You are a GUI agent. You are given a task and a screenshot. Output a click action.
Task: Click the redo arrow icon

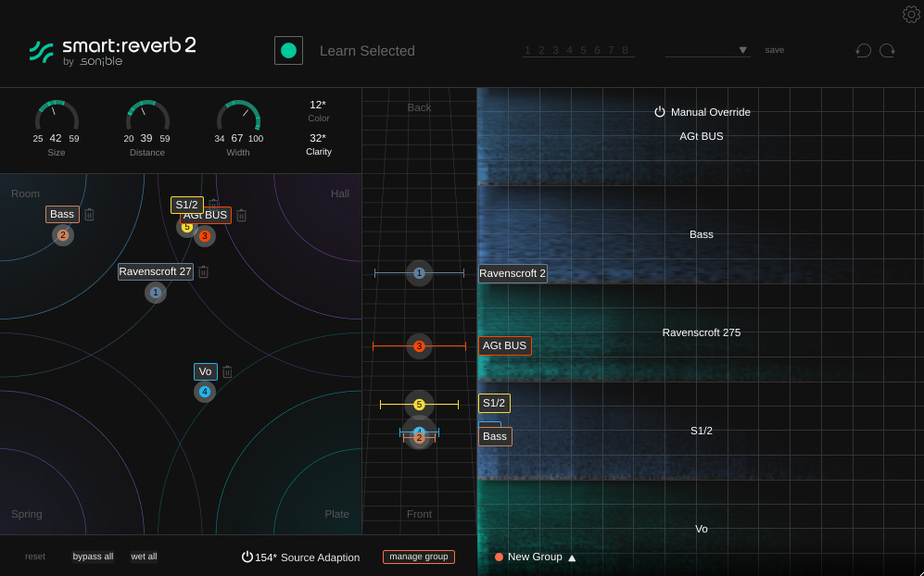point(888,51)
